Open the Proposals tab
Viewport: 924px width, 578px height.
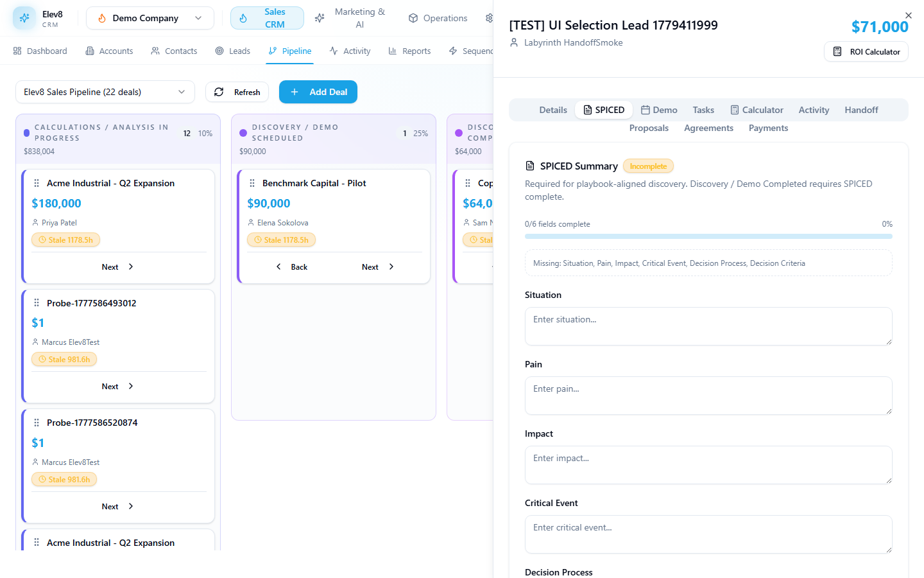[x=649, y=128]
